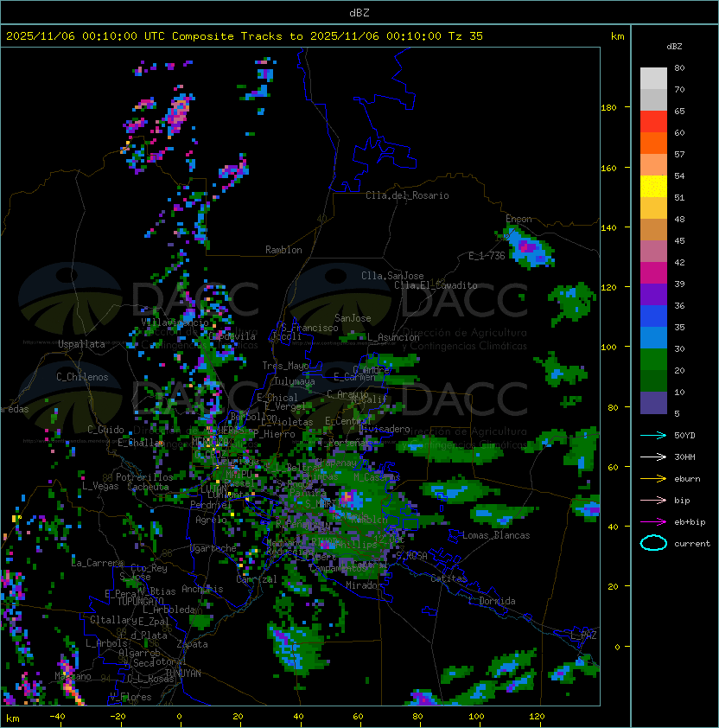Click the 'Potrerillos' map label
Screen dimensions: 719x728
[x=144, y=477]
